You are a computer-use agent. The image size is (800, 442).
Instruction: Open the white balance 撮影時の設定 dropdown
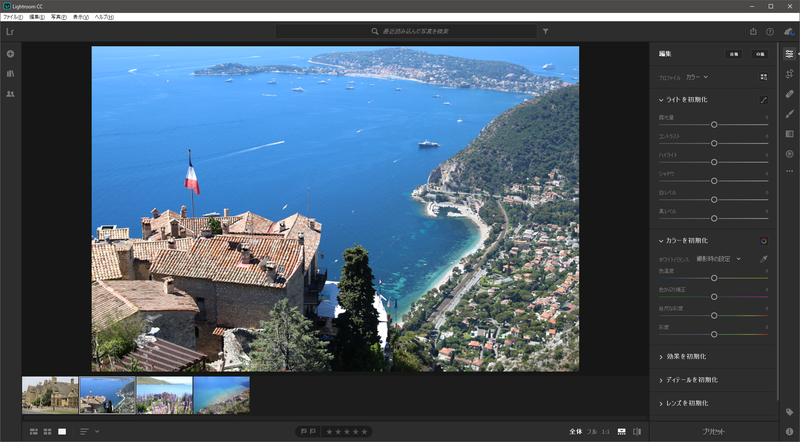pos(718,259)
